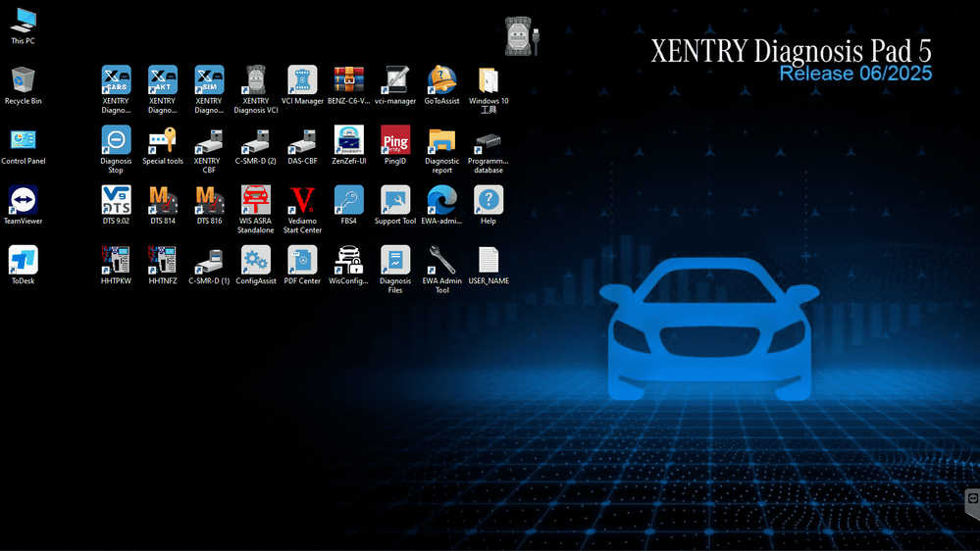
Task: Open the HHTPKW shortcut
Action: 116,260
